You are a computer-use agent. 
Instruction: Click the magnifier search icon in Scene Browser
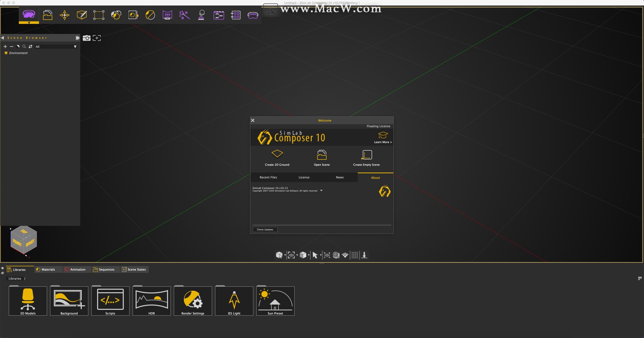(x=24, y=47)
